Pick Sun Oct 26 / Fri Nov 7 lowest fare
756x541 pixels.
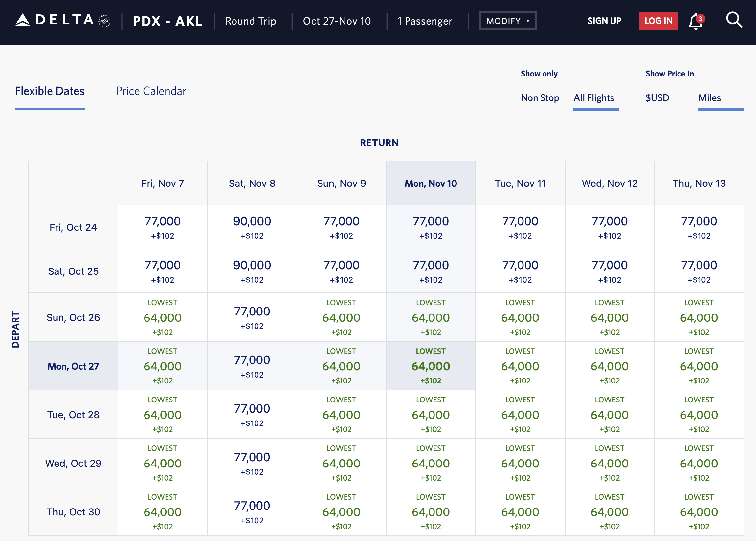click(162, 317)
